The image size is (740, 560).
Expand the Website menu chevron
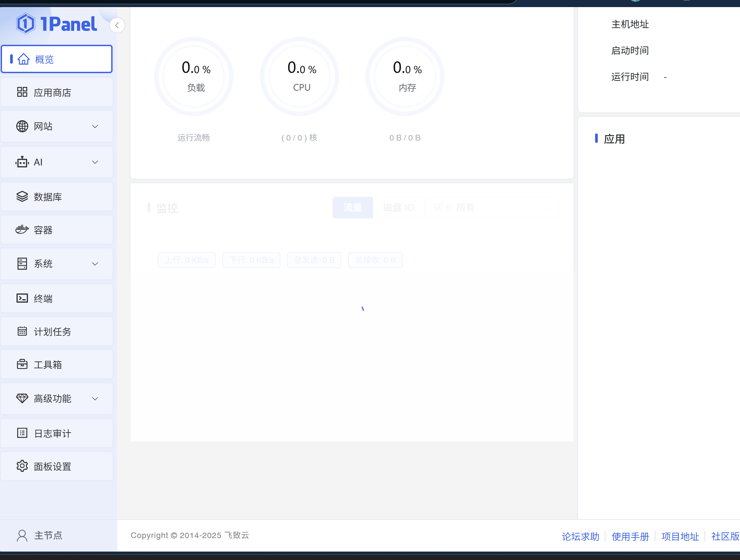[95, 126]
